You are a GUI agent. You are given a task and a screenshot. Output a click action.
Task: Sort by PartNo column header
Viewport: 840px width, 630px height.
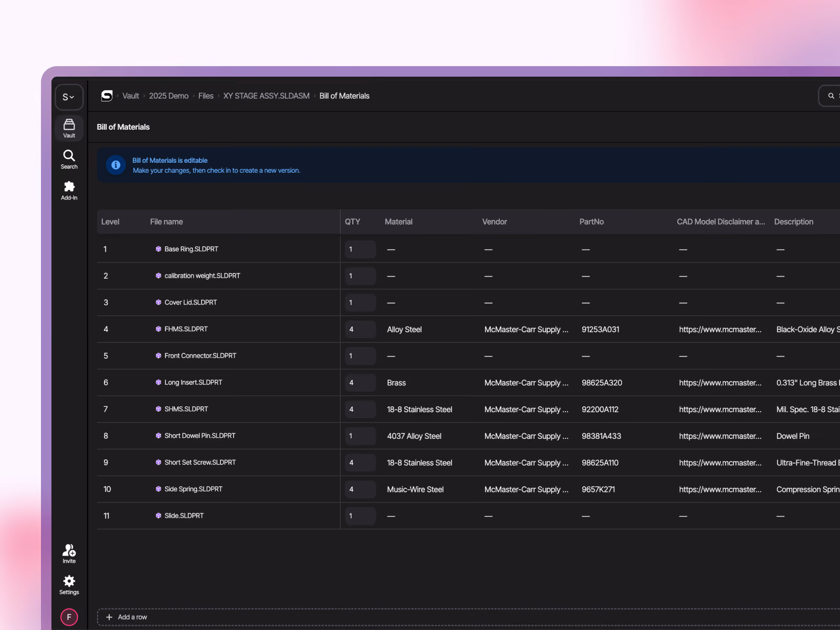(x=592, y=222)
